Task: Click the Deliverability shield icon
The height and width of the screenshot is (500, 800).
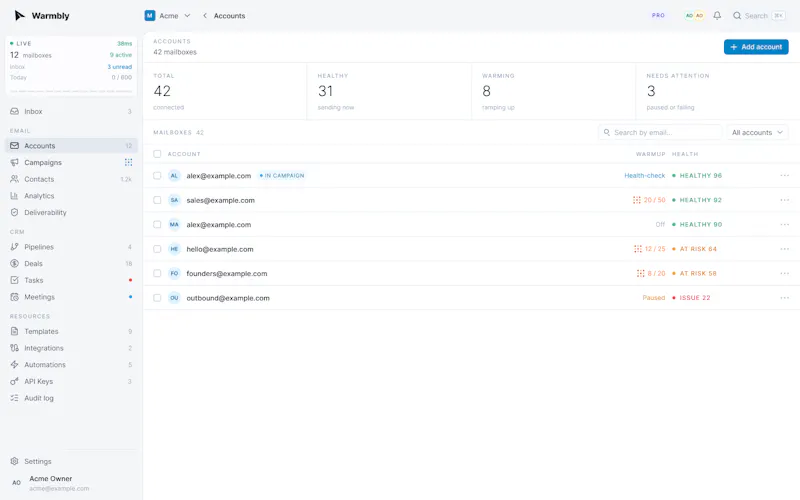Action: (14, 212)
